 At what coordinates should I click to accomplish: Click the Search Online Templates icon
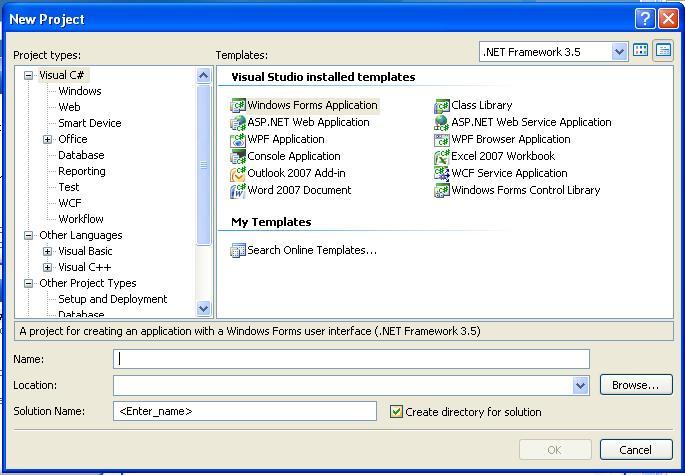(x=238, y=250)
